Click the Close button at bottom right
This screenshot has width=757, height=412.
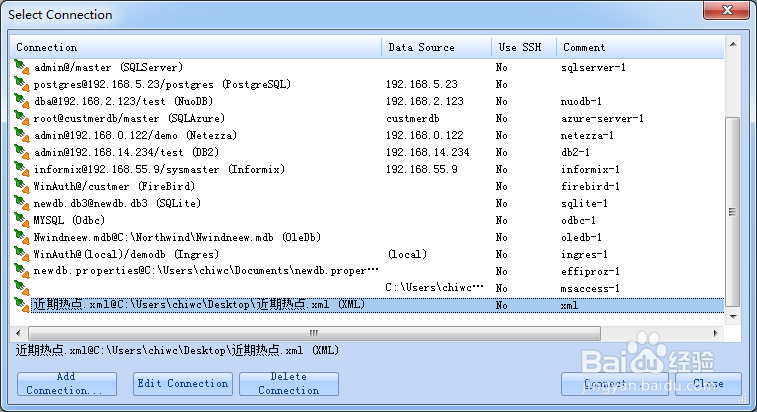[708, 384]
